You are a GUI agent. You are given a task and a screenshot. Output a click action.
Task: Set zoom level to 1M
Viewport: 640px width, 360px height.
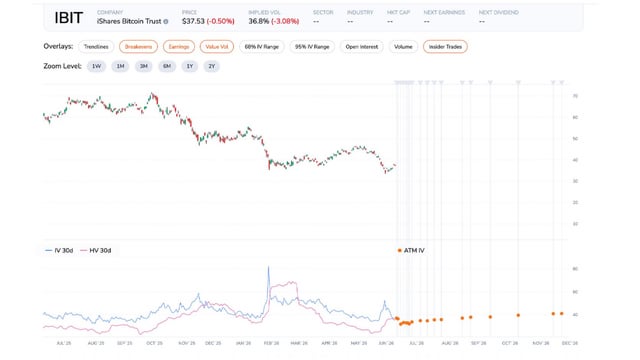[120, 66]
